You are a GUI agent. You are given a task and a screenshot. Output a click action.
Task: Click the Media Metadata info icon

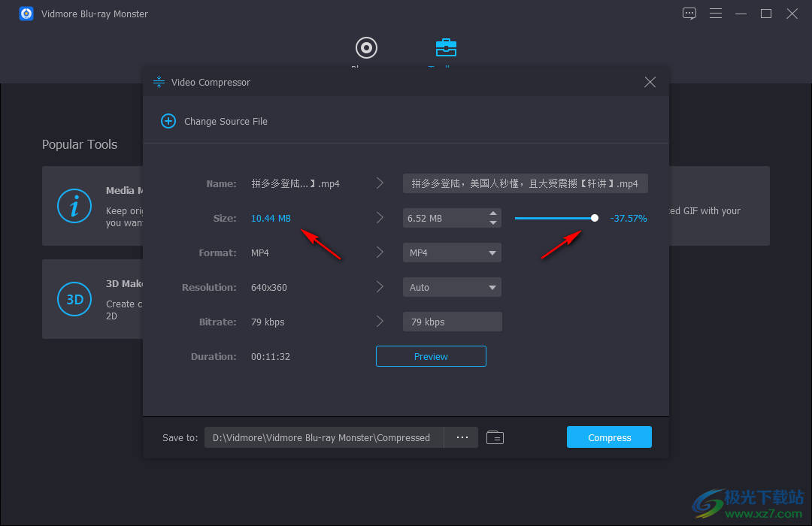tap(74, 206)
